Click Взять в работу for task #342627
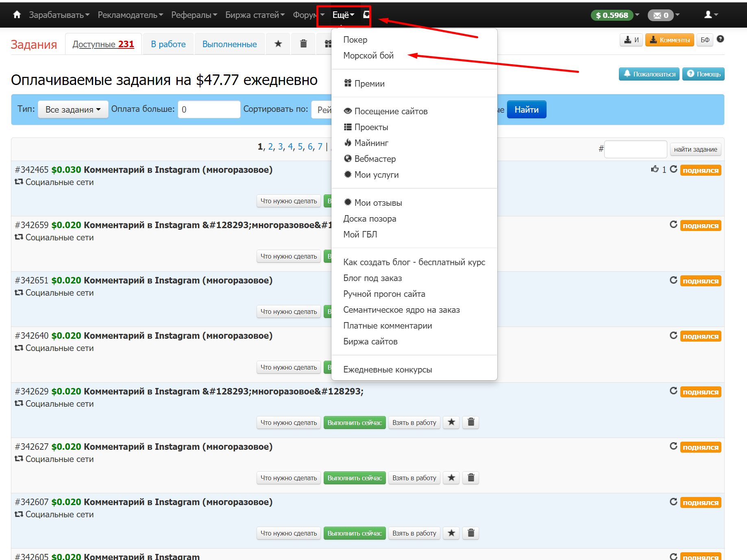 click(x=414, y=478)
